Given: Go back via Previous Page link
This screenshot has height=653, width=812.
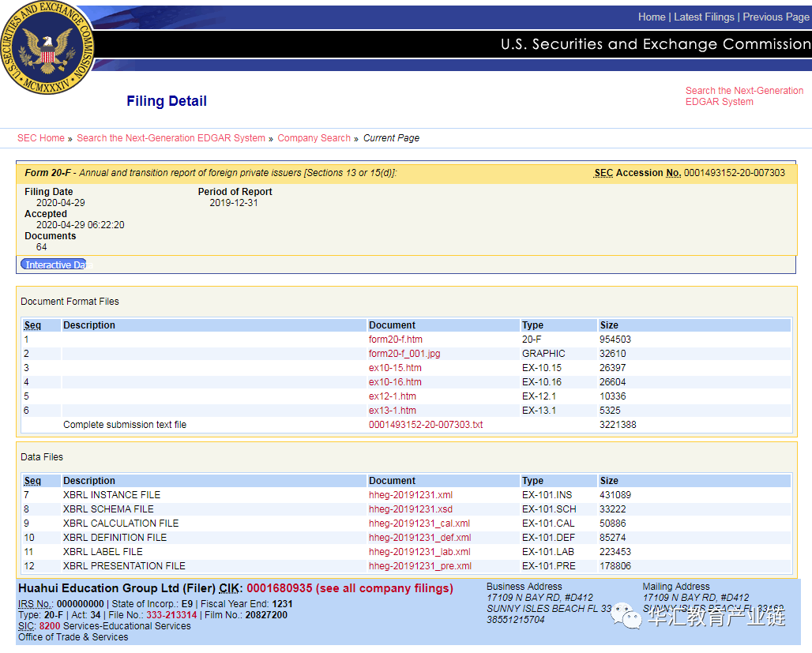Looking at the screenshot, I should (776, 17).
